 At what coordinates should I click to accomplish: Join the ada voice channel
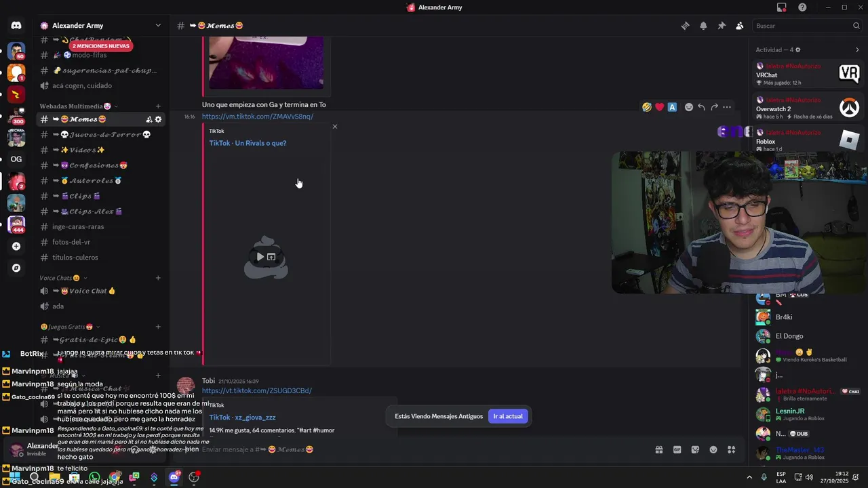(x=100, y=306)
